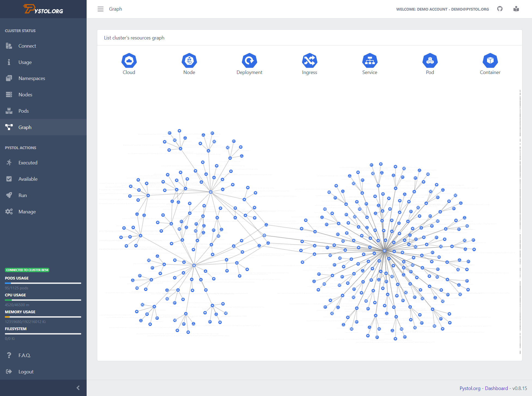Click the Pystol.org footer link
The width and height of the screenshot is (532, 396).
[470, 388]
